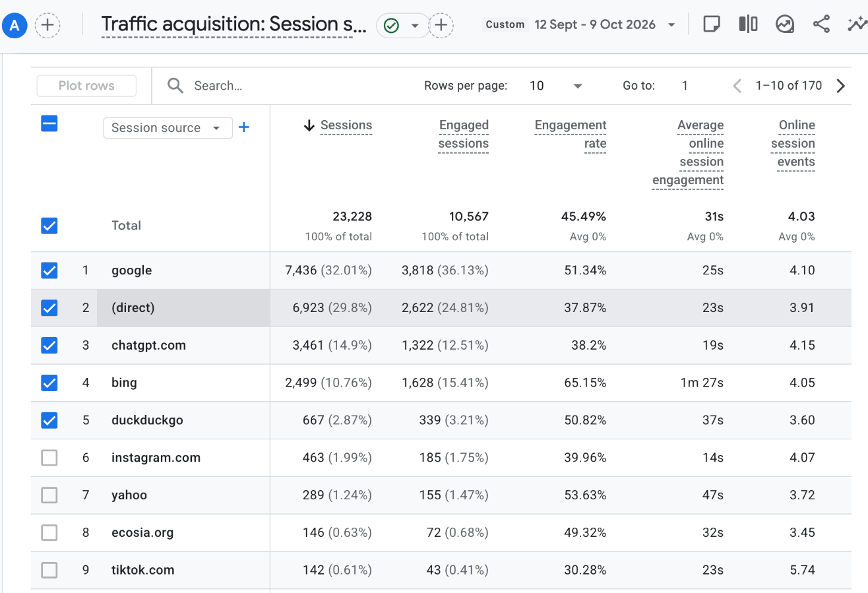The width and height of the screenshot is (868, 593).
Task: Click the green check report status icon
Action: (391, 26)
